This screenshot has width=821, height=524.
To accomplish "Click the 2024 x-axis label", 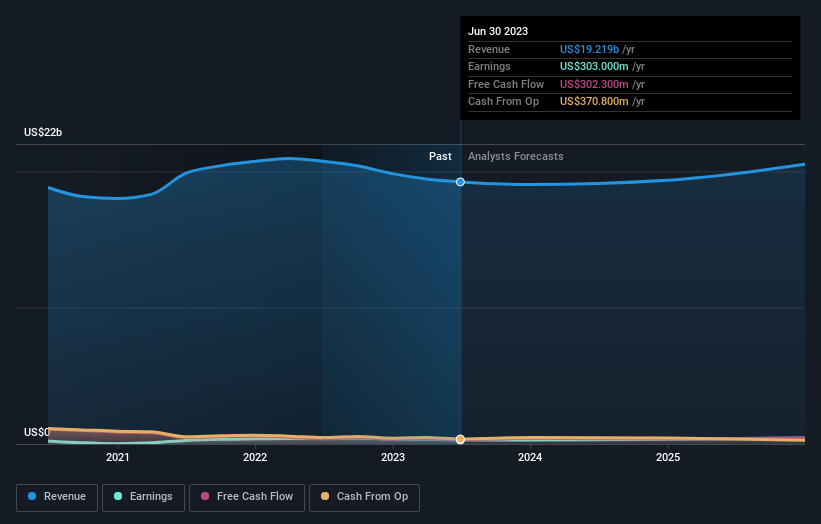I will pos(530,458).
